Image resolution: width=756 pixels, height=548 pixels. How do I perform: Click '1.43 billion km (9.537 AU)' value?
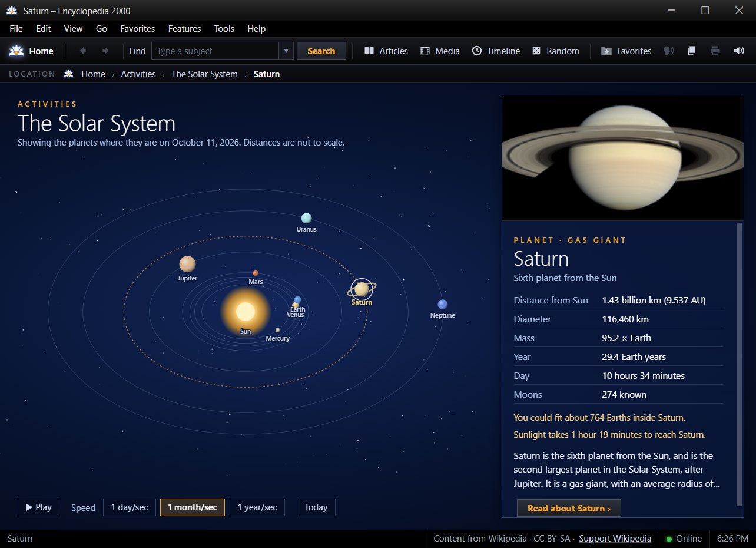[x=654, y=300]
